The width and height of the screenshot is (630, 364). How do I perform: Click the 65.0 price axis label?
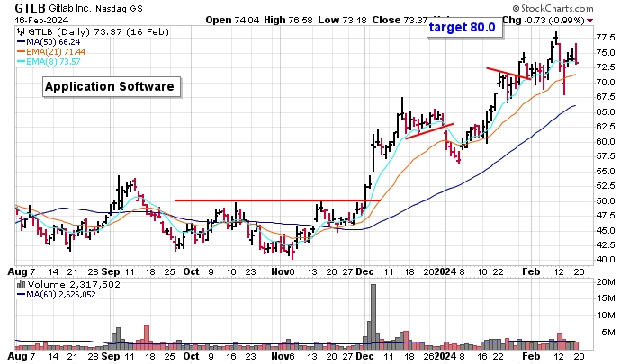[x=606, y=112]
